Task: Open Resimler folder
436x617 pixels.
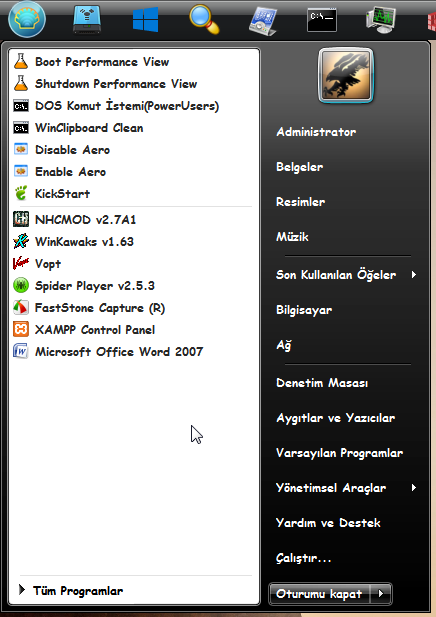Action: tap(300, 202)
